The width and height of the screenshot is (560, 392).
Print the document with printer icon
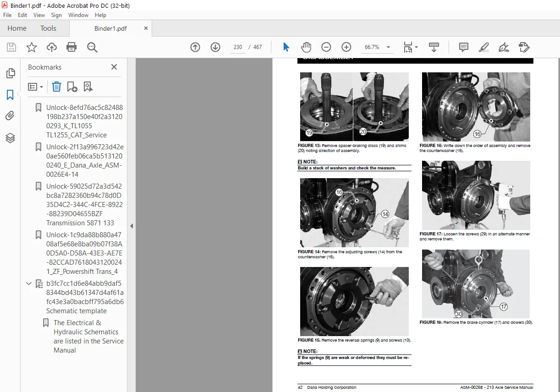coord(71,47)
